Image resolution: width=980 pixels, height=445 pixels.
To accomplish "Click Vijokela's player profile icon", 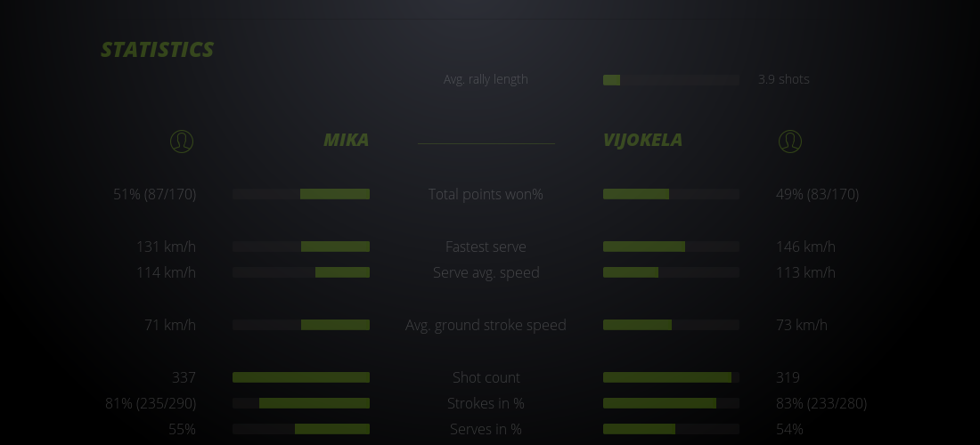I will pyautogui.click(x=790, y=141).
